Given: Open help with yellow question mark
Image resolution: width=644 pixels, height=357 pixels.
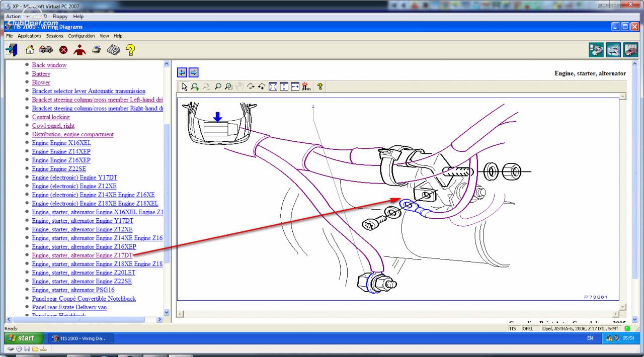Looking at the screenshot, I should (x=130, y=50).
